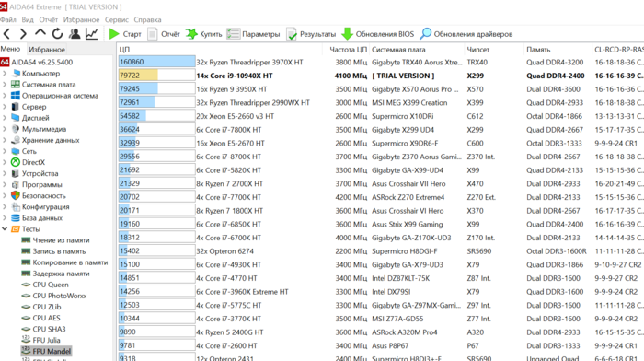Click the score bar showing 160860
Image resolution: width=644 pixels, height=361 pixels.
tap(156, 62)
